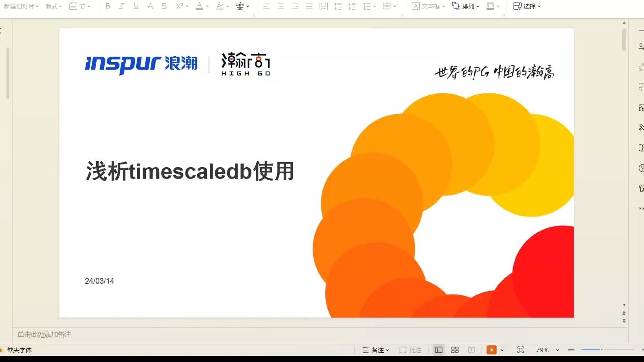This screenshot has width=644, height=362.
Task: Click the HIGH GO 瀚高 logo
Action: point(246,64)
